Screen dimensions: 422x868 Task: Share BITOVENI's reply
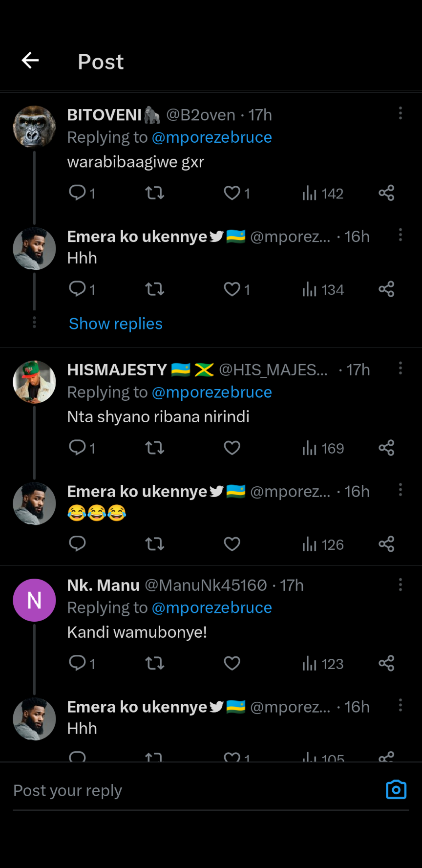386,193
